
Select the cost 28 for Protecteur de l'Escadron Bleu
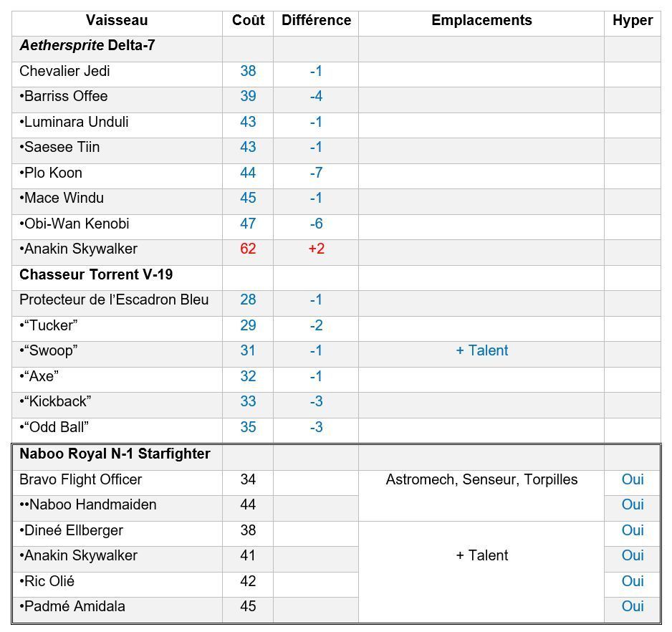click(248, 300)
